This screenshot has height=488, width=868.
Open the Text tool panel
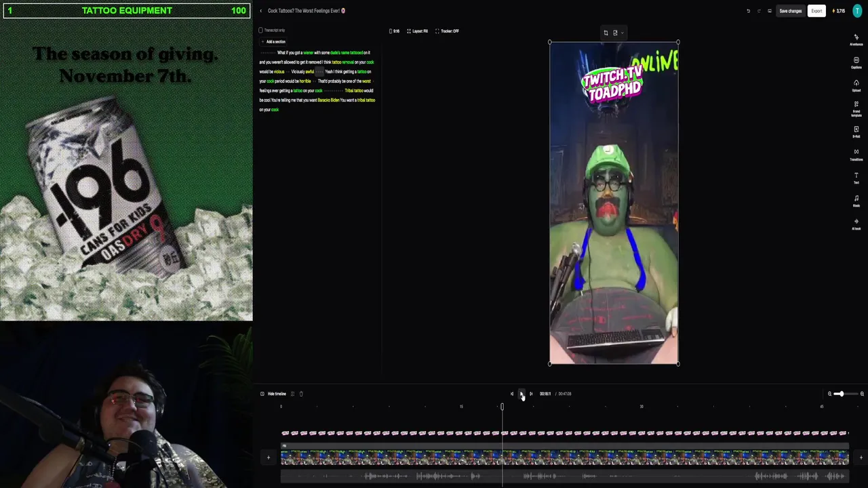pos(856,178)
